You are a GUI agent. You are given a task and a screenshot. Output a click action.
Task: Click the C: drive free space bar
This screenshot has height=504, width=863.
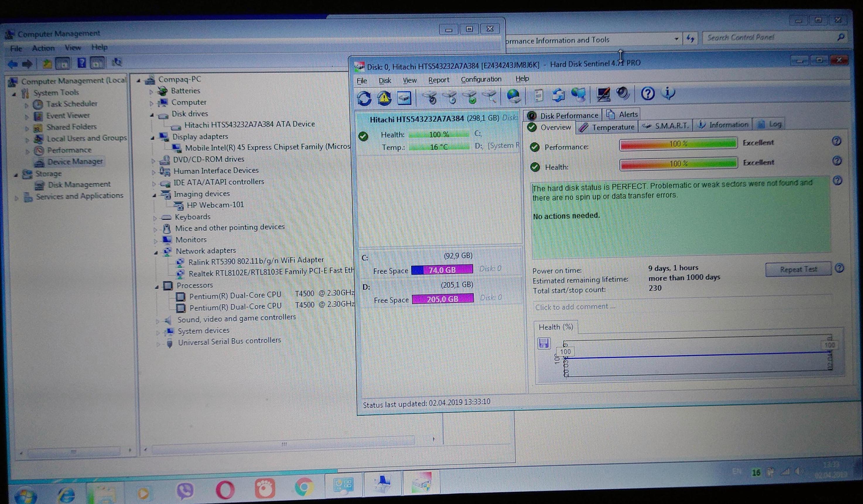442,270
